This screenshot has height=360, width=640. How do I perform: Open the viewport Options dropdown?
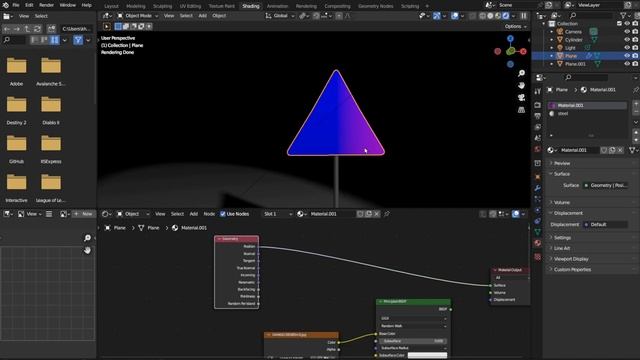[516, 27]
